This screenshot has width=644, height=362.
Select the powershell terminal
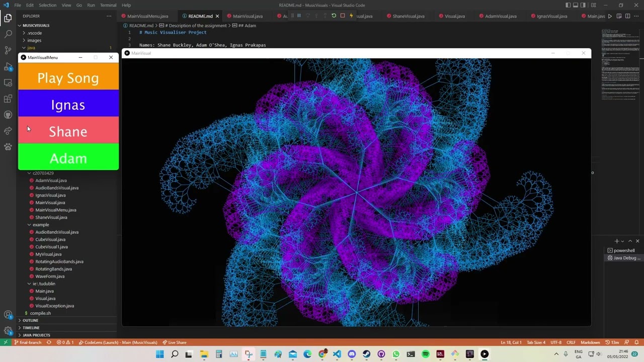click(623, 250)
